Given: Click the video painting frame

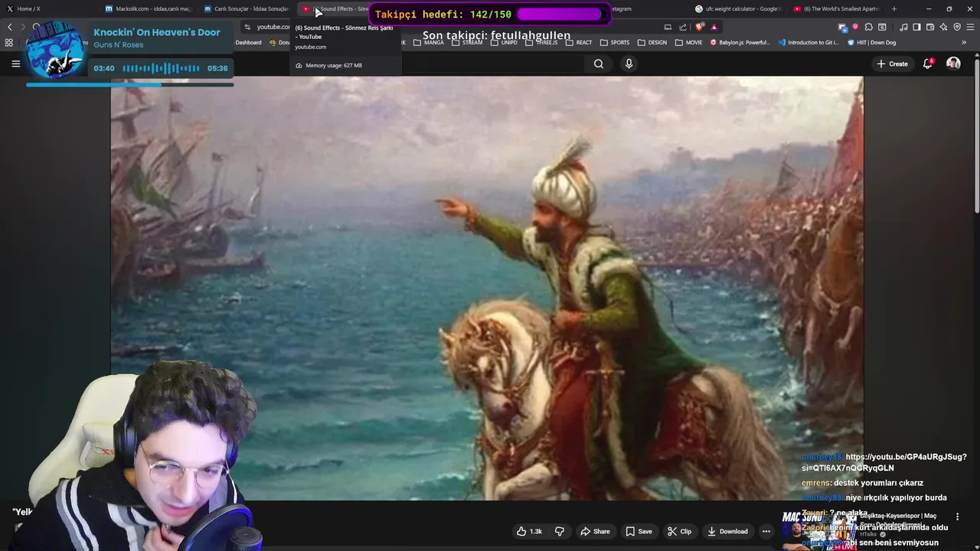Looking at the screenshot, I should [x=487, y=288].
